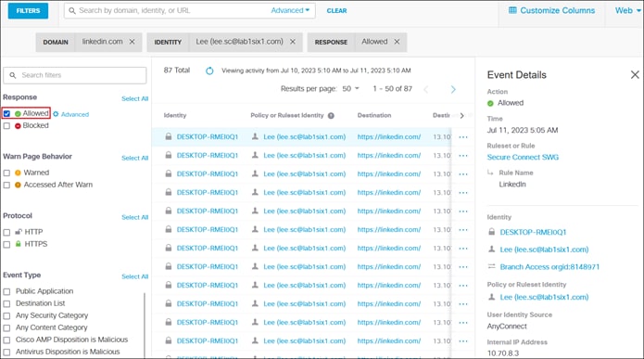Click the refresh activity icon
Screen dimensions: 644x359
coord(209,71)
